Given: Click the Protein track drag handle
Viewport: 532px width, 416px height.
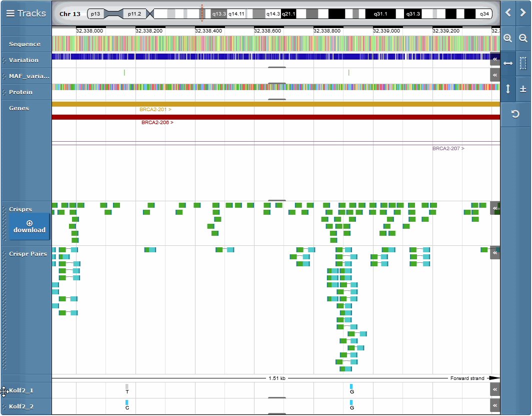Looking at the screenshot, I should (4, 92).
